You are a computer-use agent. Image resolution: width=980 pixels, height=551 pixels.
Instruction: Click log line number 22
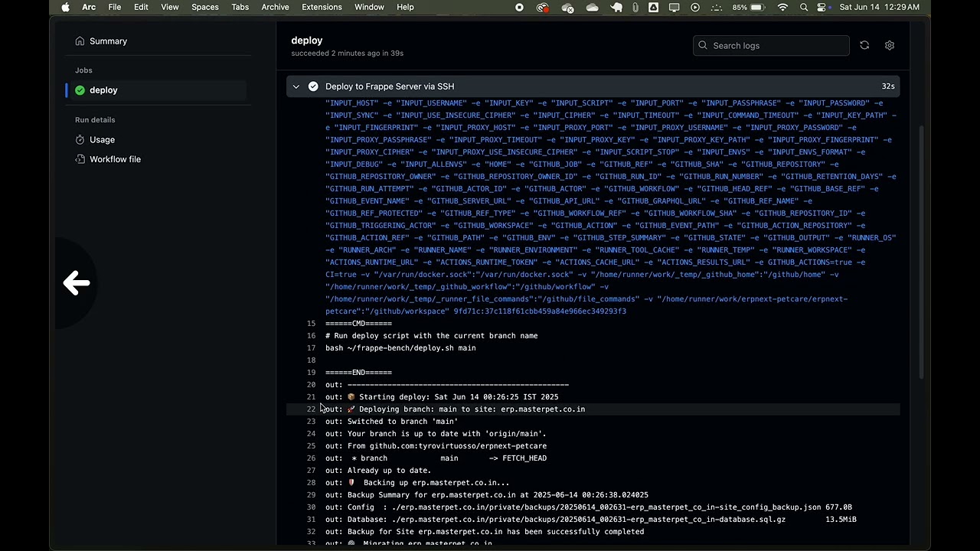(x=311, y=409)
